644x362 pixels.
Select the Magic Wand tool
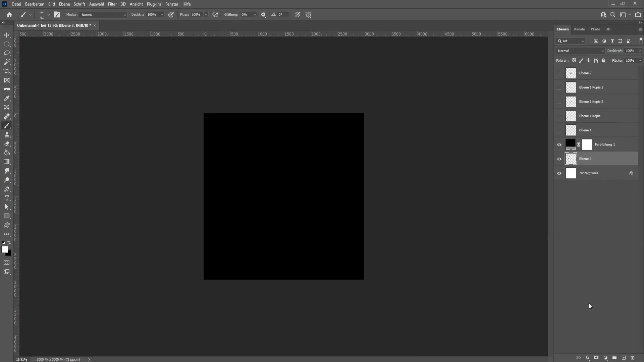(x=7, y=62)
